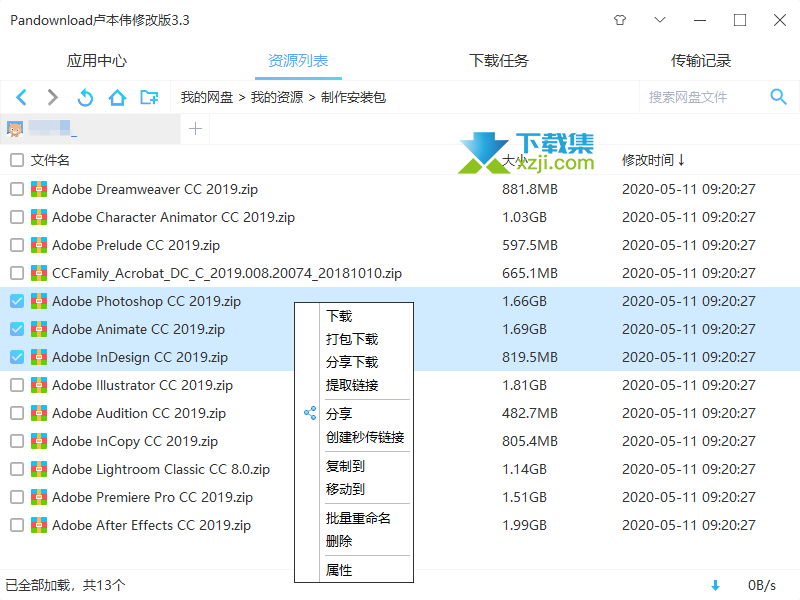Screen dimensions: 800x600
Task: Refresh the file list
Action: [85, 97]
